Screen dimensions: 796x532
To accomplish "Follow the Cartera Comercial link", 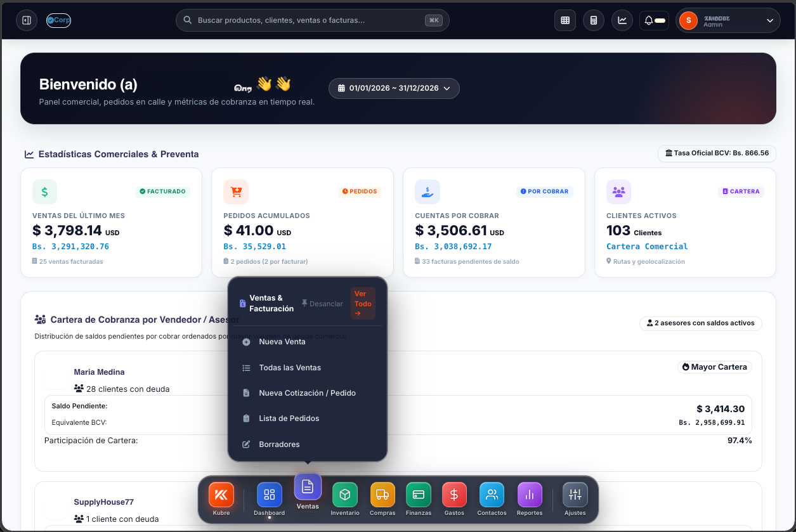I will point(647,247).
